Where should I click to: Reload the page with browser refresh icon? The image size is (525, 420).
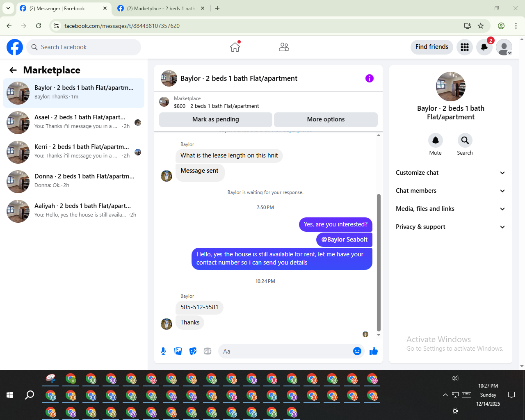39,26
